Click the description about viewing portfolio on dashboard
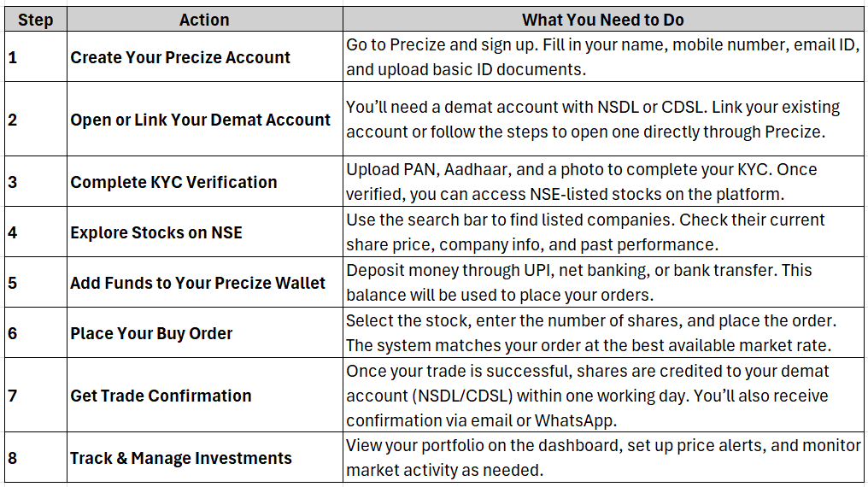Screen dimensions: 868x487 point(602,458)
